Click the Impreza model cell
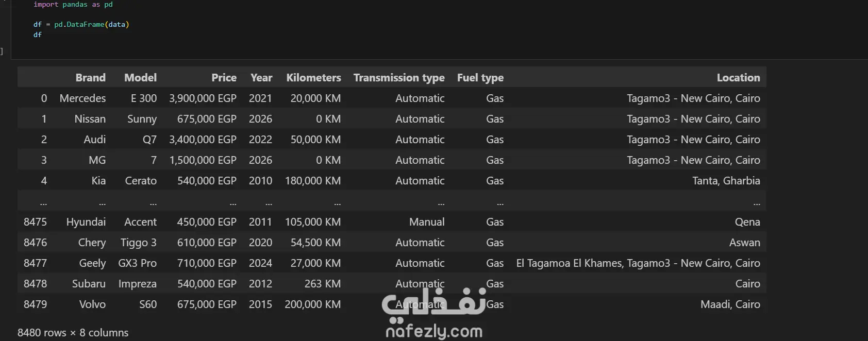The height and width of the screenshot is (341, 868). (x=137, y=284)
